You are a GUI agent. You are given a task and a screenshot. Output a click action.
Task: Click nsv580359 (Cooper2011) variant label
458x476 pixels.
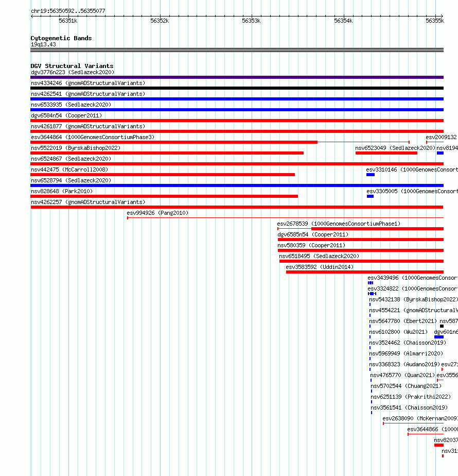[311, 245]
